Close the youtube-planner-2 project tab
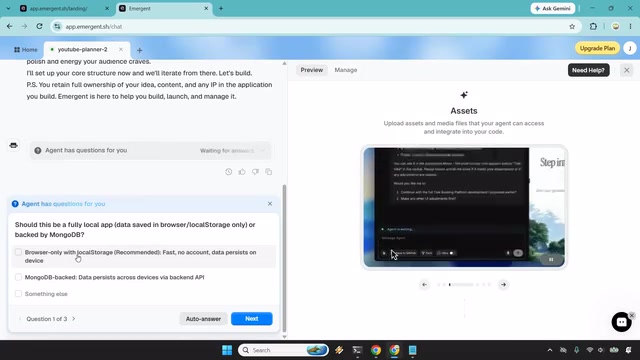The height and width of the screenshot is (360, 640). [x=121, y=49]
